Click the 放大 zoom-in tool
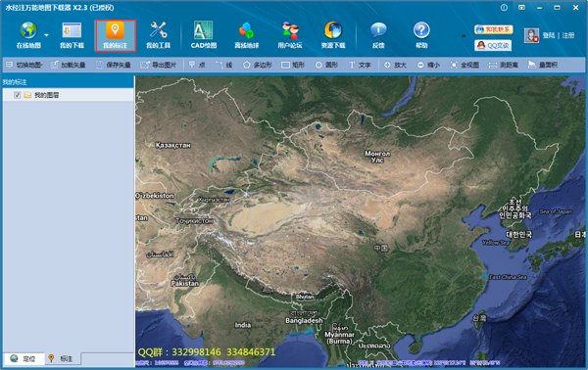 pos(395,66)
